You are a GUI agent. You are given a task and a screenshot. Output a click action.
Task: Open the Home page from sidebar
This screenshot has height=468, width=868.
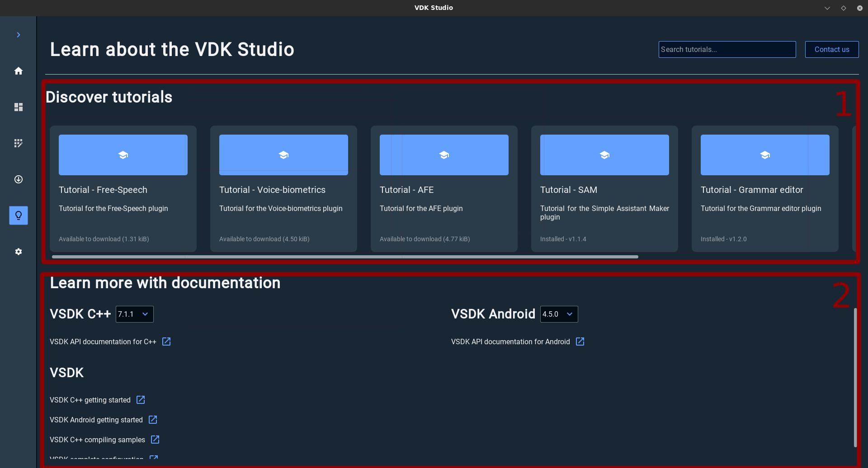pos(19,71)
